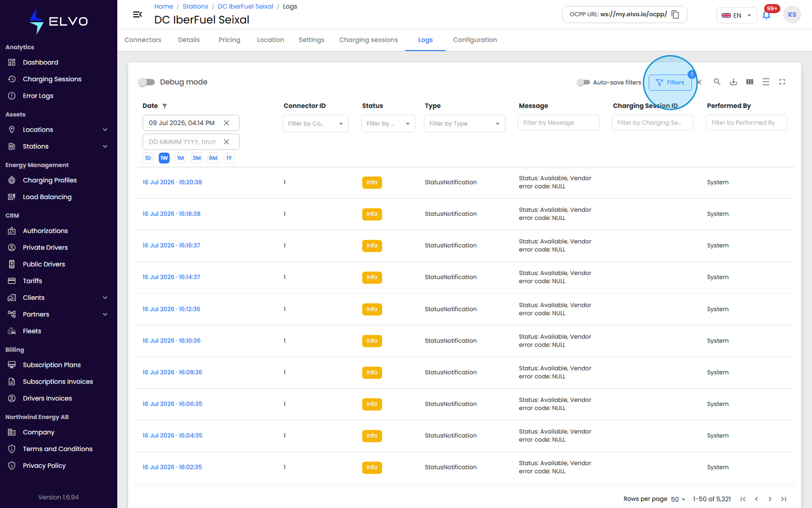Change rows per page dropdown

click(678, 499)
